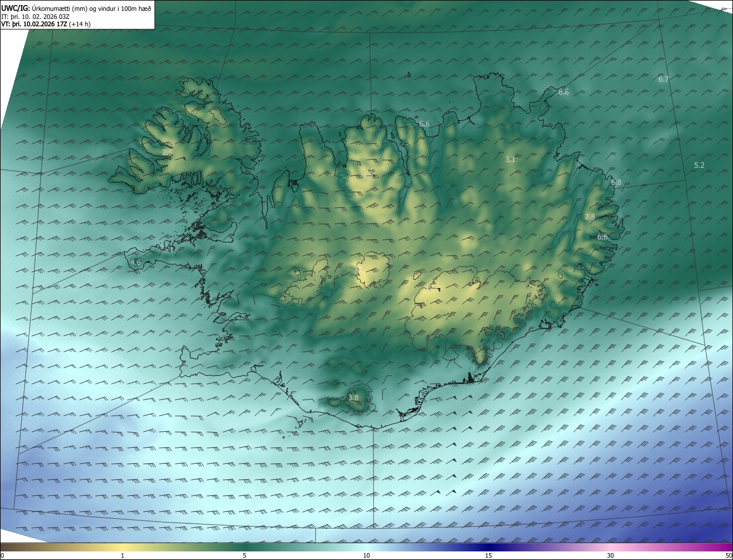
Task: Click the 2.8 value on the map
Action: tap(590, 217)
